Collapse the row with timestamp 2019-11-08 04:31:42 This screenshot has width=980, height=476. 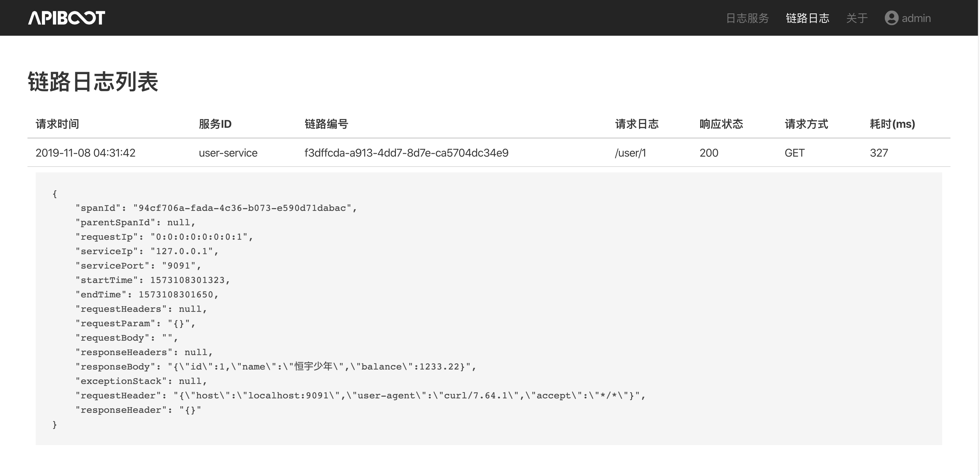tap(85, 153)
